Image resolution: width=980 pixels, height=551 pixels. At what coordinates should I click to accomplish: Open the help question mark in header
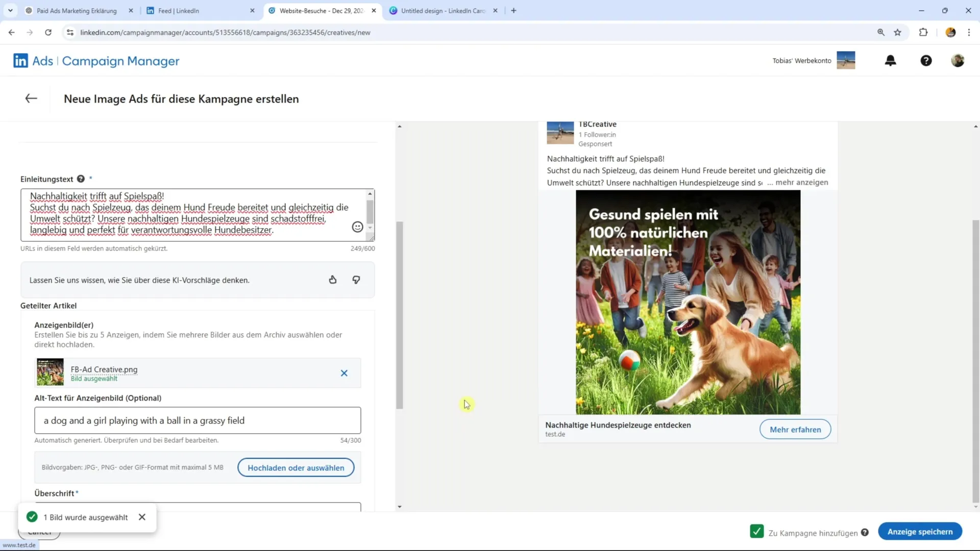pos(926,61)
